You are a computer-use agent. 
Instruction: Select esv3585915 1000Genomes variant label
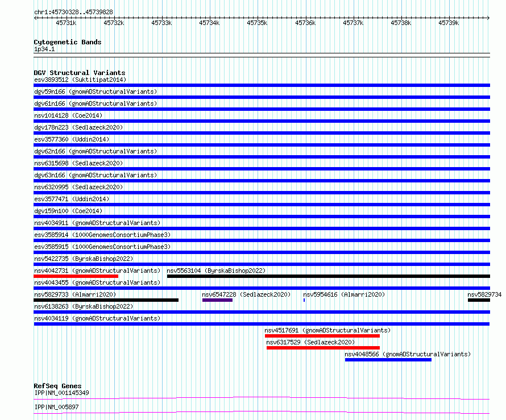(x=102, y=247)
